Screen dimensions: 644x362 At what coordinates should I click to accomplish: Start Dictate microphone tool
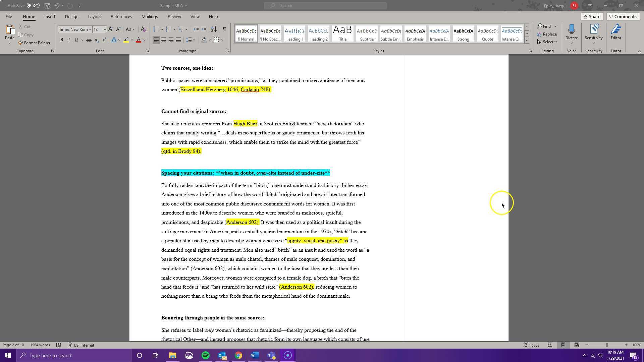click(x=571, y=30)
